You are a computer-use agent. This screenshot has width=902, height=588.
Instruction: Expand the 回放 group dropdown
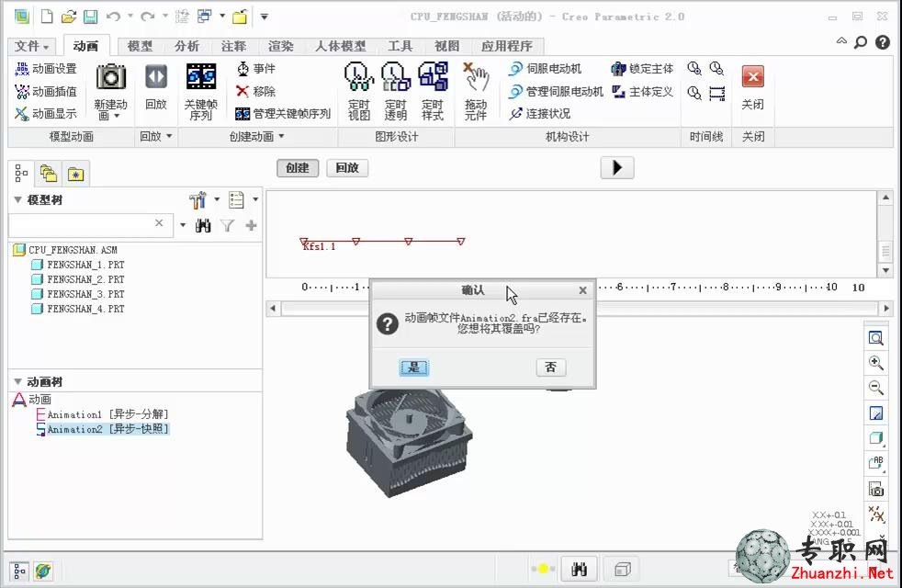156,136
